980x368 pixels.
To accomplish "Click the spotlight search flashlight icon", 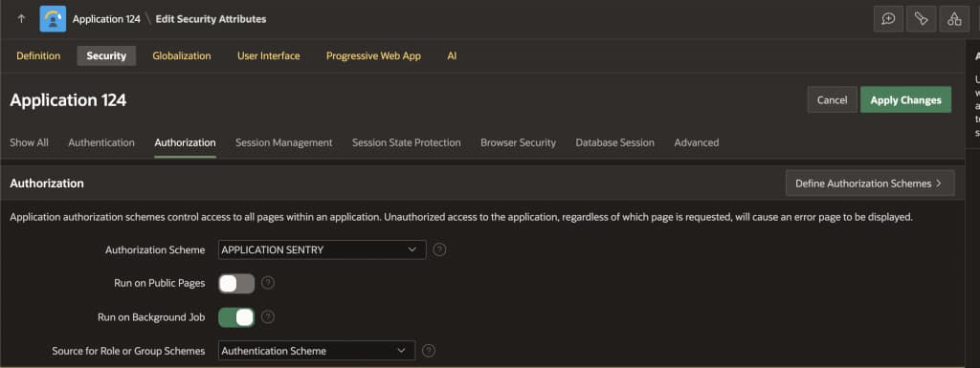I will point(922,19).
